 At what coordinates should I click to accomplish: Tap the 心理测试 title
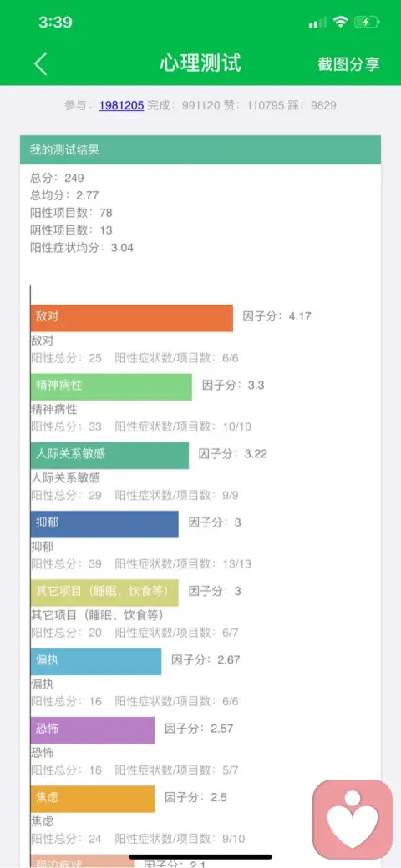point(200,63)
